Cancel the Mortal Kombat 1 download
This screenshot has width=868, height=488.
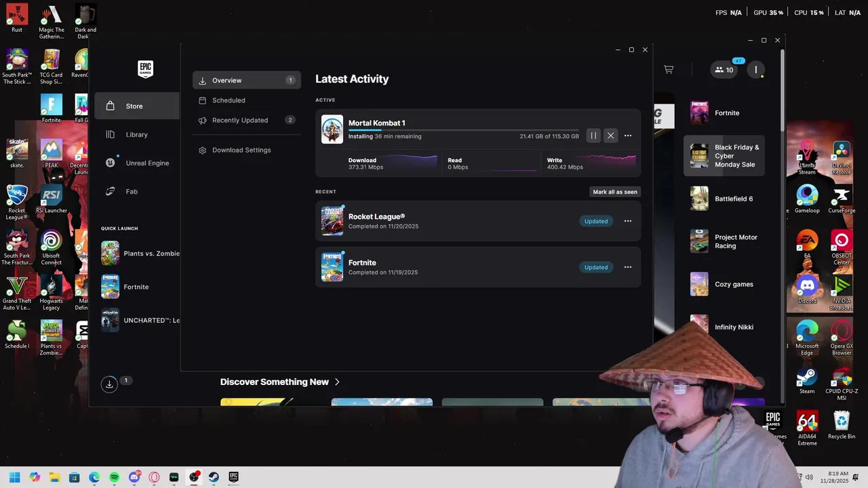pos(610,136)
